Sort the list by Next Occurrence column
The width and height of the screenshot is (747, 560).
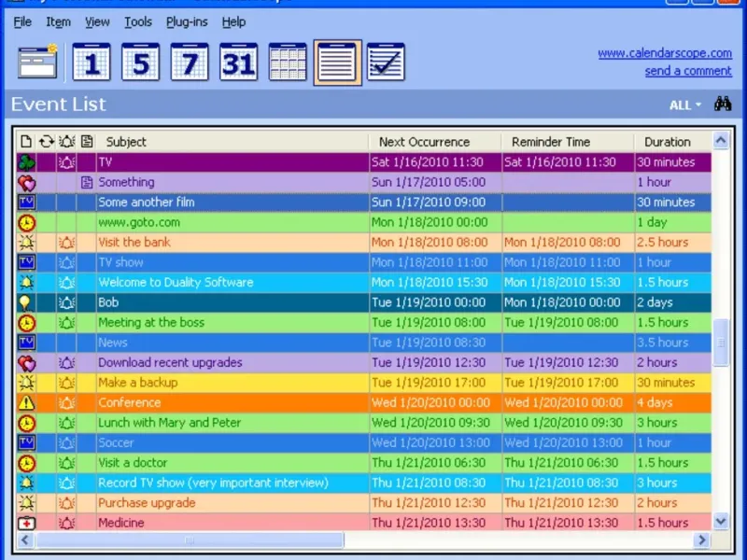(434, 142)
